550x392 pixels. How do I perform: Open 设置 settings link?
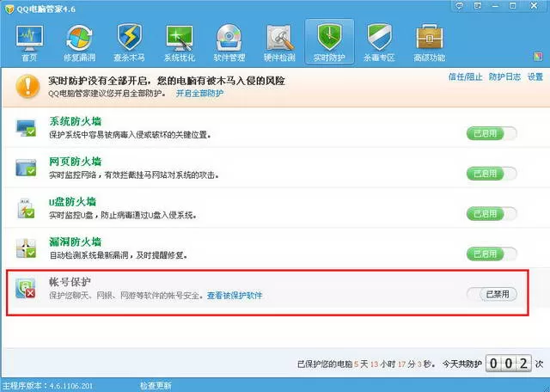[x=535, y=77]
